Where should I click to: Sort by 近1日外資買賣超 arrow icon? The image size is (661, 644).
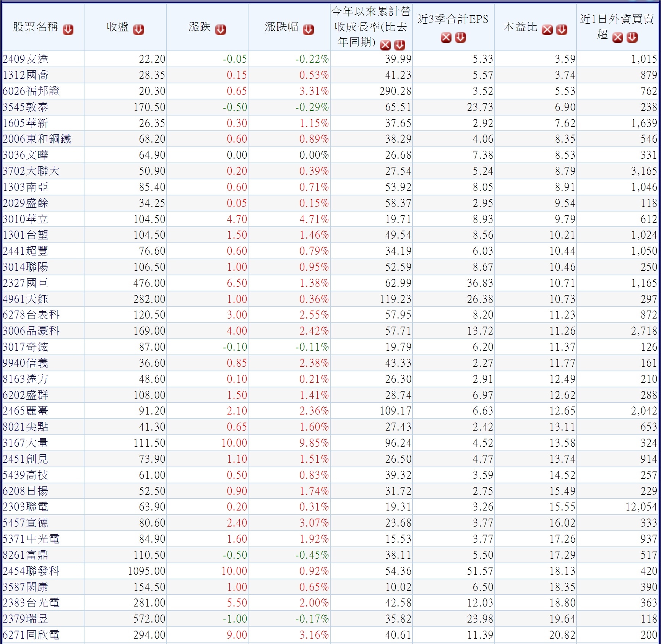coord(632,37)
